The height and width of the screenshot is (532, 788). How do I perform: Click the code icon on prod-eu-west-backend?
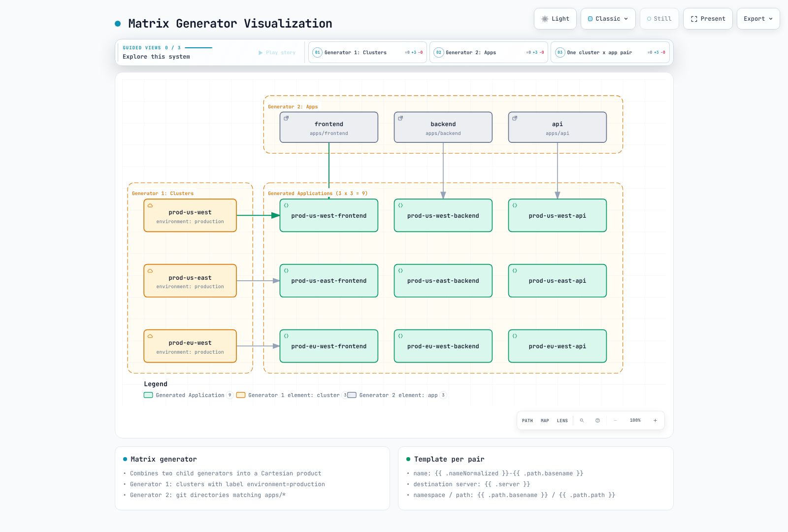point(400,336)
